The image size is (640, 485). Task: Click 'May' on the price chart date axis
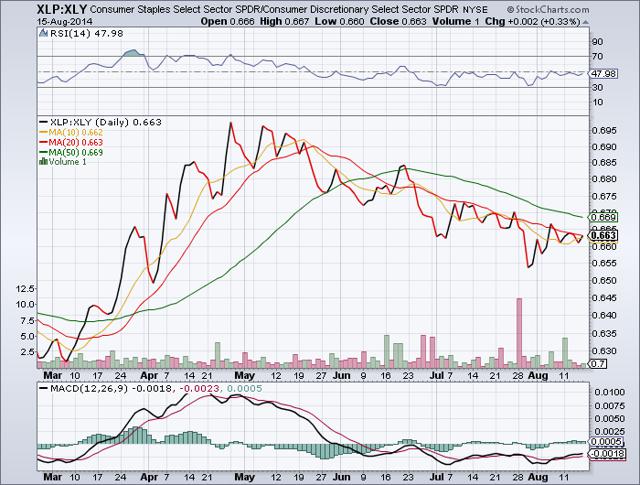coord(244,375)
